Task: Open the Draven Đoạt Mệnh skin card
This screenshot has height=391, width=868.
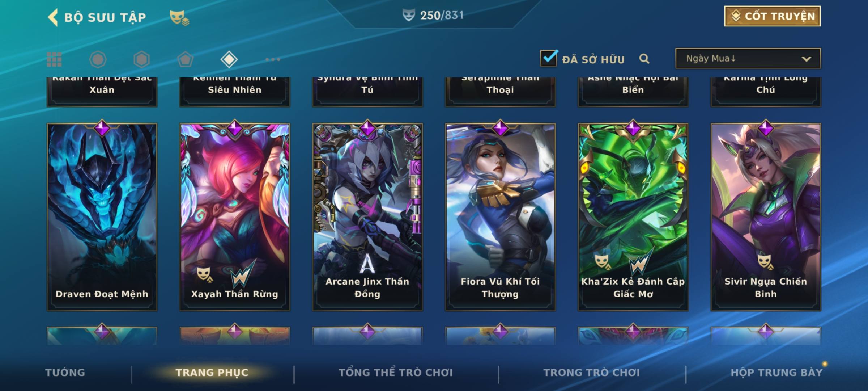Action: click(102, 216)
